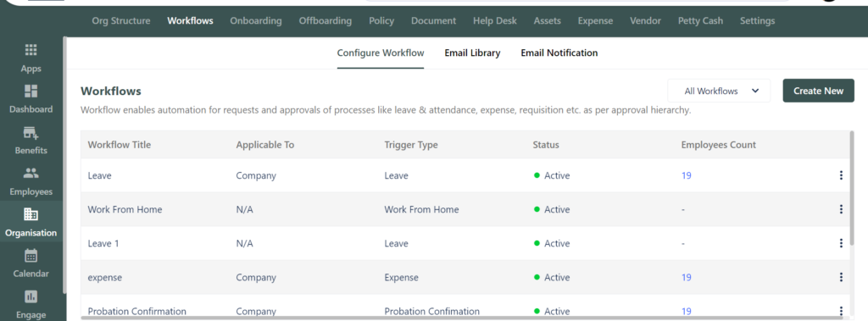Click the Expense trigger type cell
The height and width of the screenshot is (321, 868).
click(x=402, y=277)
